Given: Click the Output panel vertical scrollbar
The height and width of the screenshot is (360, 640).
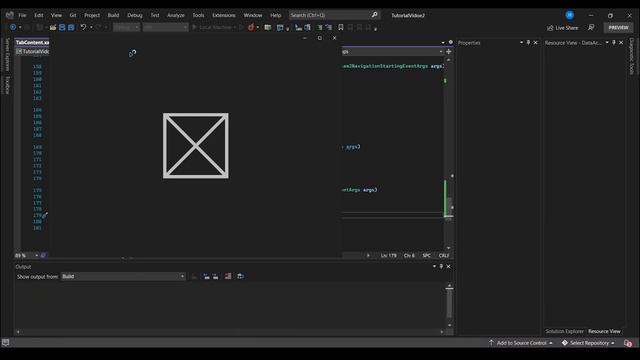Looking at the screenshot, I should coord(449,305).
